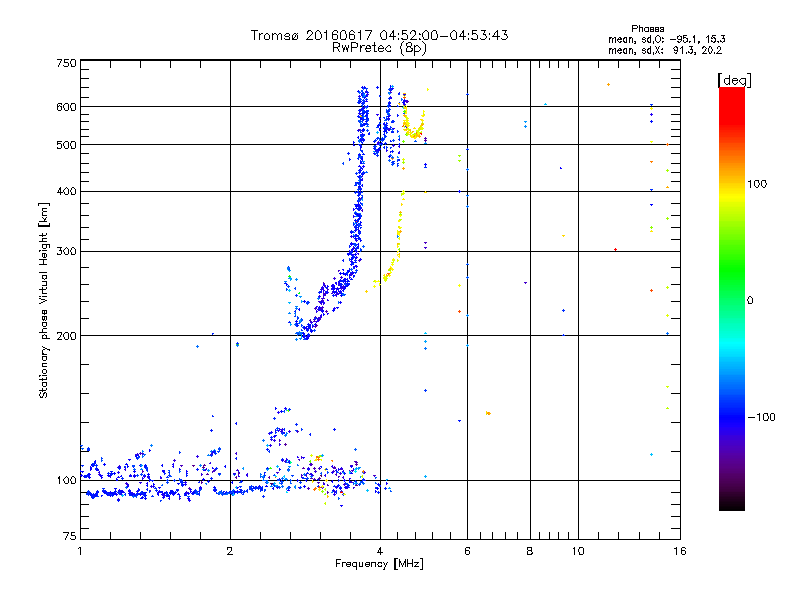Click the 'mean, sd,O: -95.1, 15.3' text
The image size is (800, 600).
click(666, 39)
